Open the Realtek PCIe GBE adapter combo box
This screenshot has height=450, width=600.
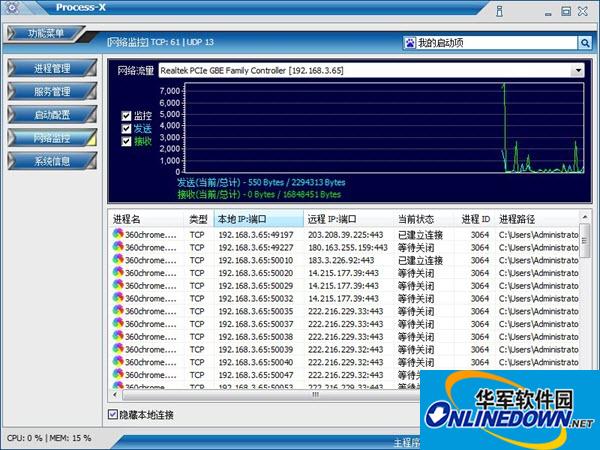click(371, 70)
